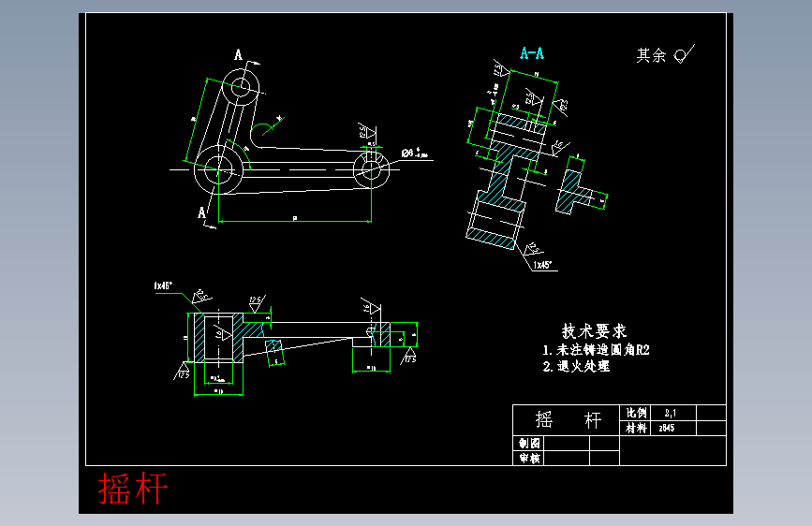Click the note "1. 未注铸造圆角R2"
812x526 pixels.
[x=596, y=350]
